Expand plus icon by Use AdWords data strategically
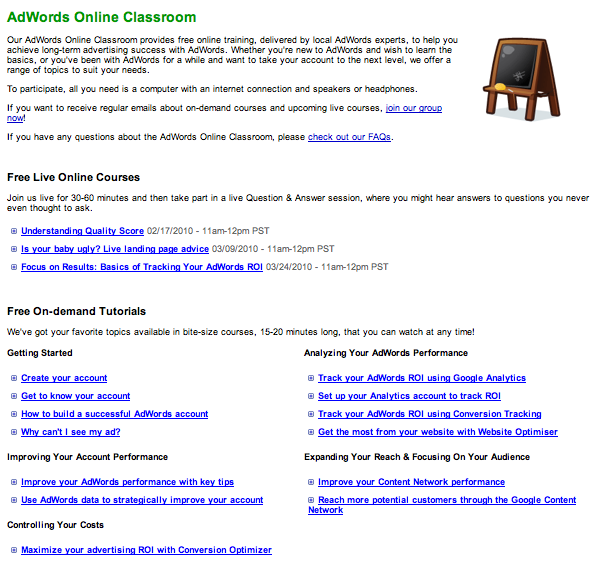This screenshot has height=568, width=594. click(14, 500)
